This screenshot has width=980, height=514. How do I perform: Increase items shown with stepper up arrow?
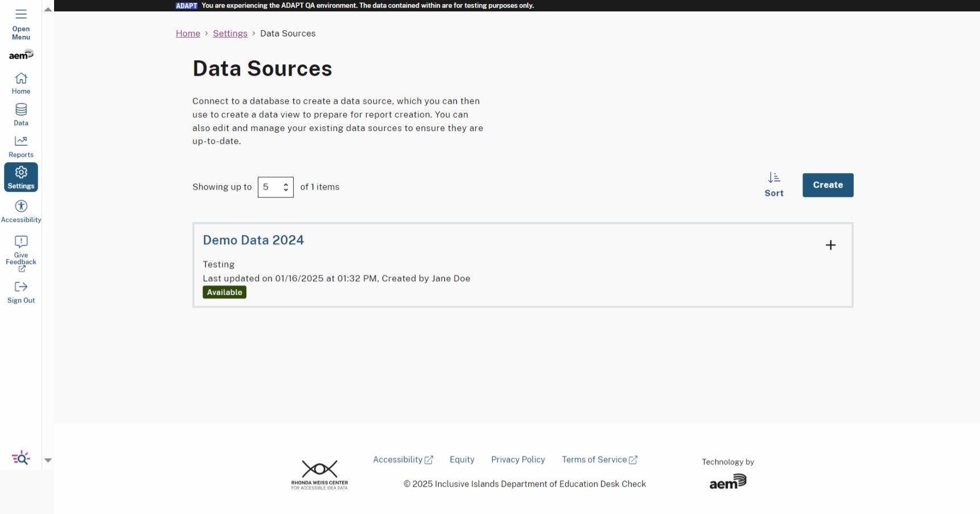286,184
